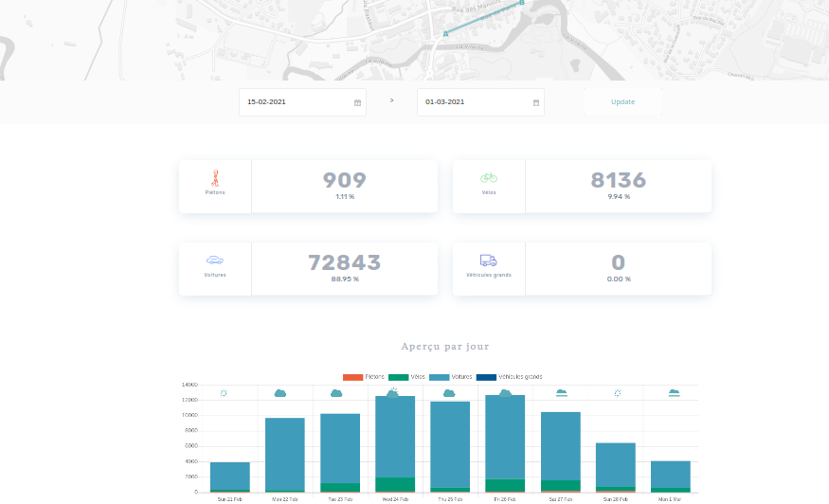Click the Voitures car icon
829x504 pixels.
215,260
